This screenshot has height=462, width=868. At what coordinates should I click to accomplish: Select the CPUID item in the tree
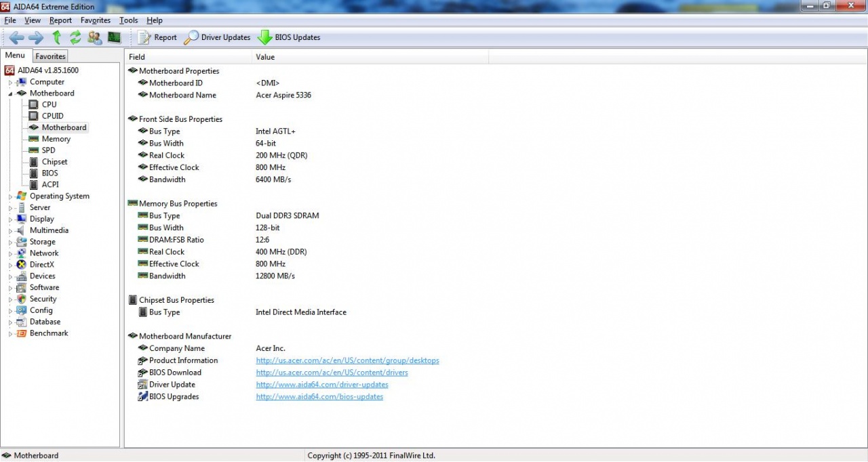(52, 116)
